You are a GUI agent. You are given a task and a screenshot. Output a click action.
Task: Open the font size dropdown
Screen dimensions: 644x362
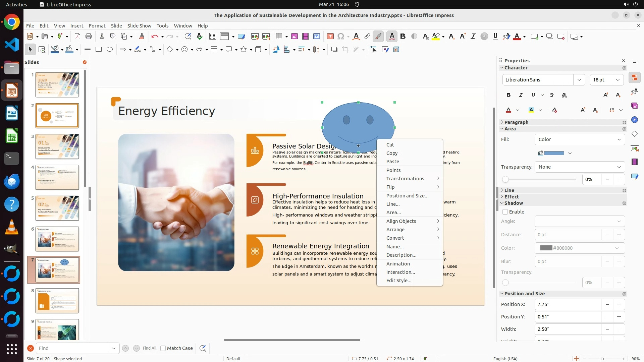pyautogui.click(x=618, y=80)
